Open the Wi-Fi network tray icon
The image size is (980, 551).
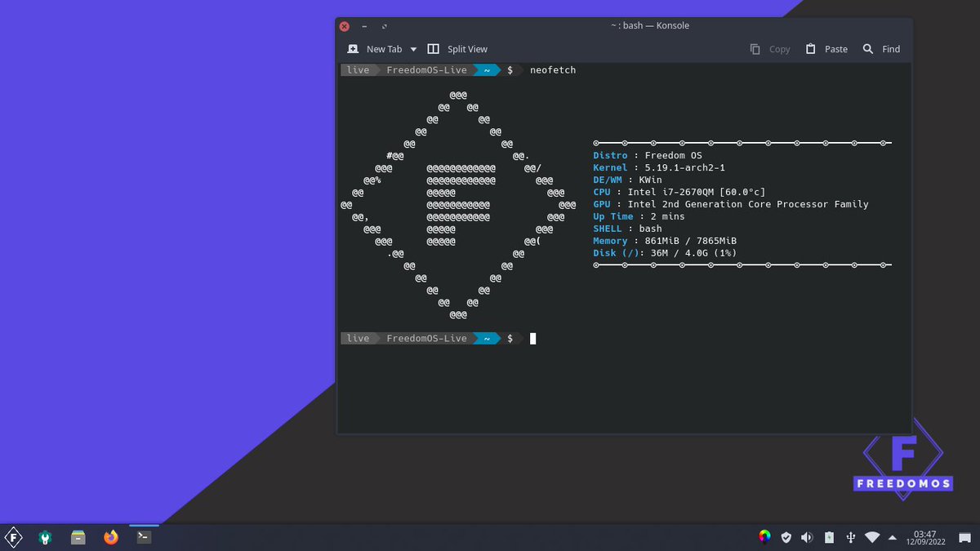872,537
